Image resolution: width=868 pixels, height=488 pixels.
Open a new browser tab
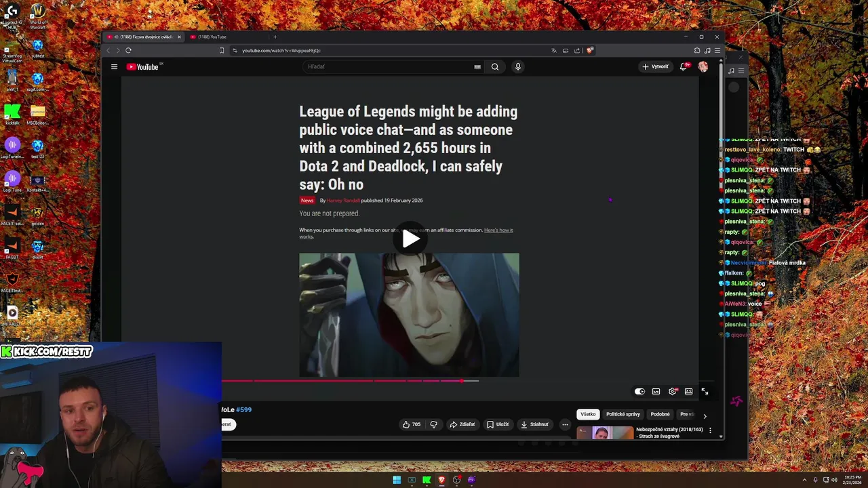tap(275, 37)
